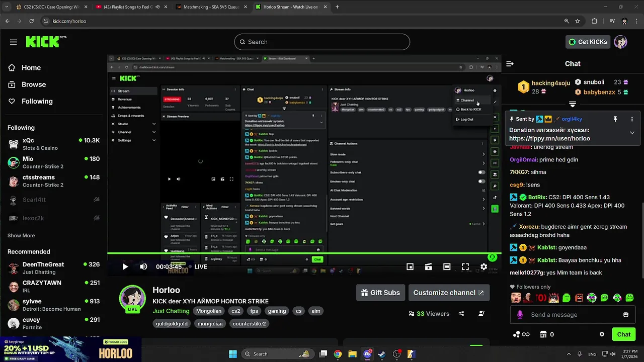644x362 pixels.
Task: Switch to Playlist Songs YouTube tab
Action: pyautogui.click(x=131, y=7)
